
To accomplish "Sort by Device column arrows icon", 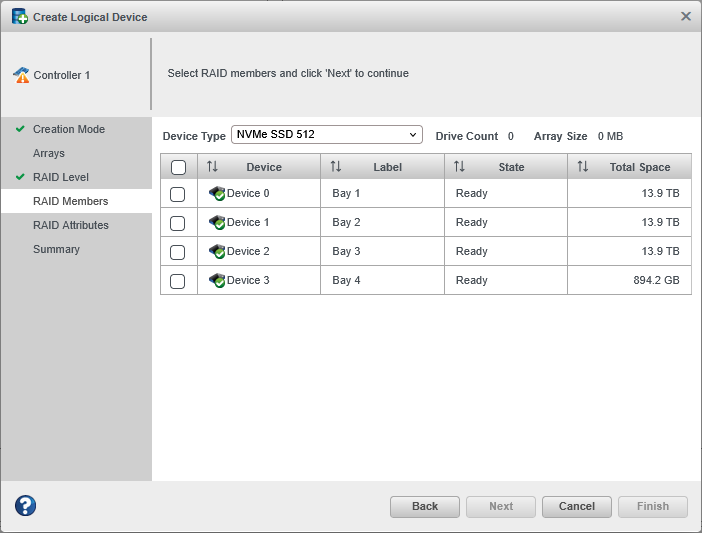I will (212, 167).
